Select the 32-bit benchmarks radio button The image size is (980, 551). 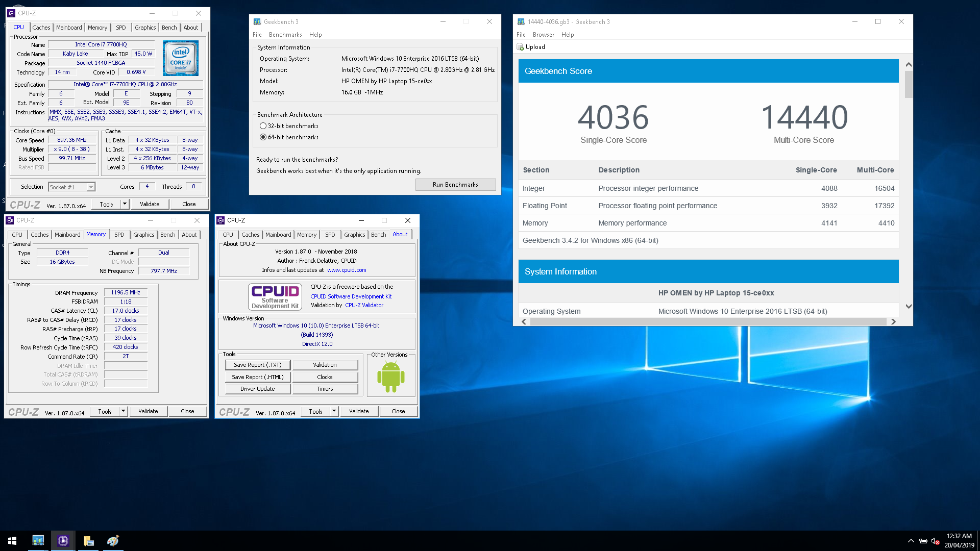tap(263, 126)
